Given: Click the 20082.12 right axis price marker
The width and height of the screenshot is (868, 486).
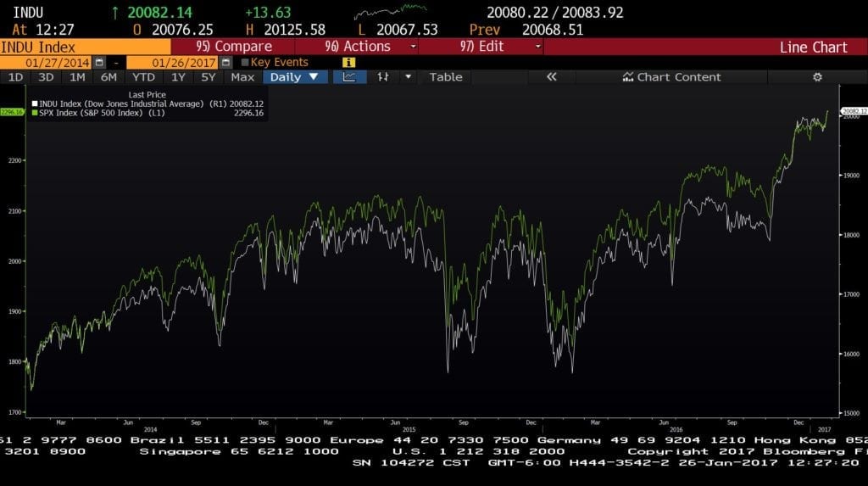Looking at the screenshot, I should 854,111.
